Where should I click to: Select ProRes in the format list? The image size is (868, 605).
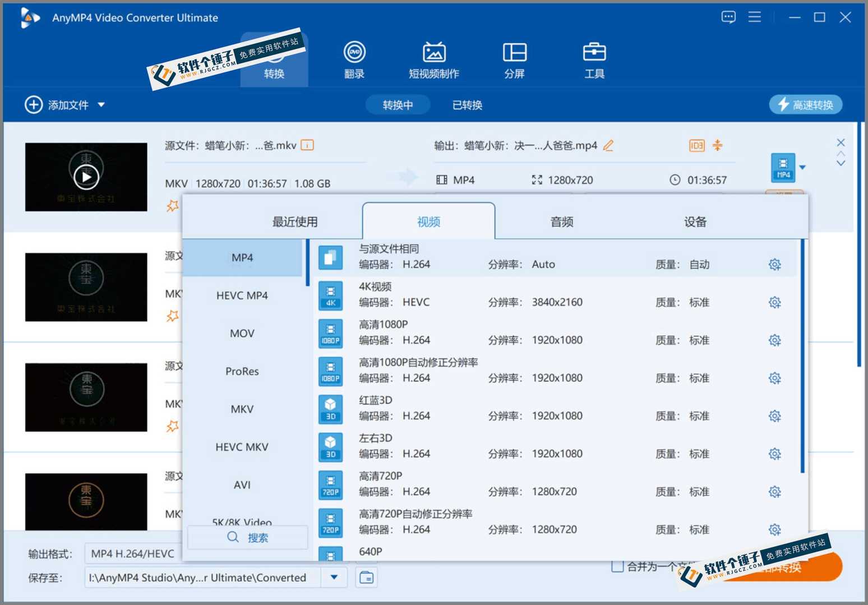coord(242,371)
